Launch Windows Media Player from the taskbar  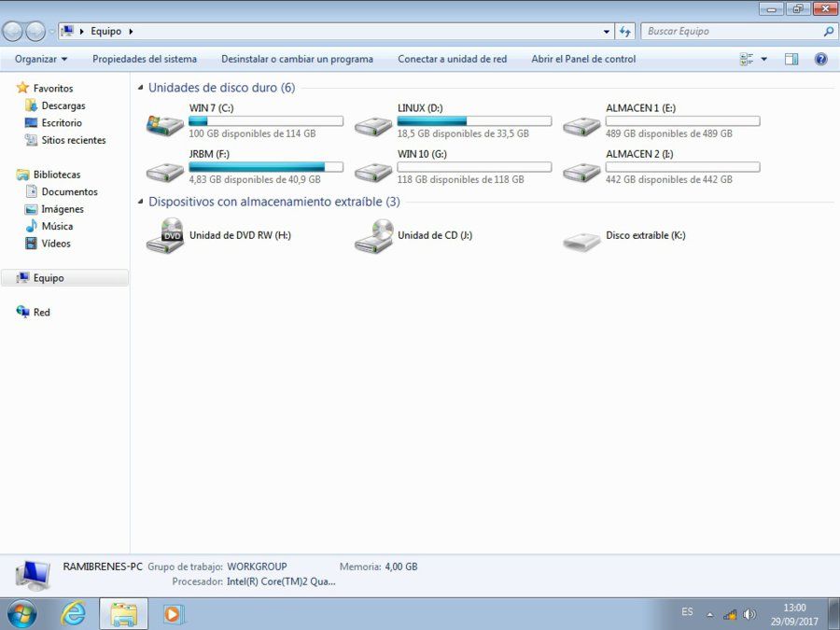[x=173, y=614]
